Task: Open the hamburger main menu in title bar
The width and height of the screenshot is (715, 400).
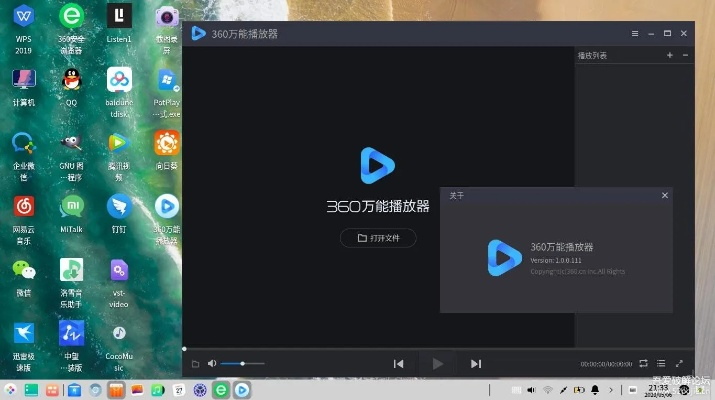Action: tap(634, 33)
